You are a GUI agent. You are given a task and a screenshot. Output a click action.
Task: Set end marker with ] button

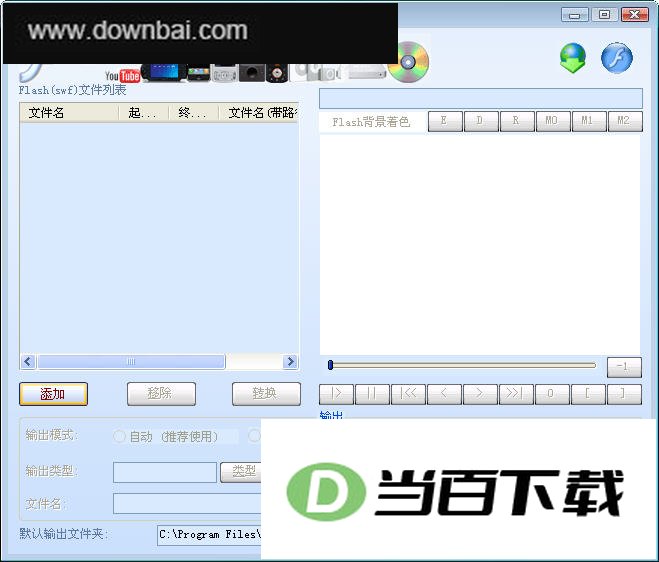(624, 394)
